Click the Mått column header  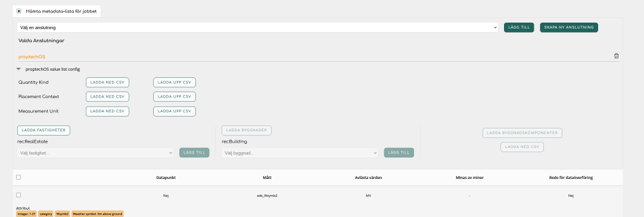[x=267, y=178]
